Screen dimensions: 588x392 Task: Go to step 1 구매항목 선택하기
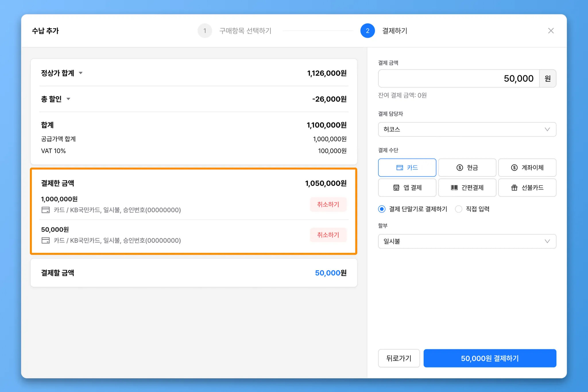[205, 31]
